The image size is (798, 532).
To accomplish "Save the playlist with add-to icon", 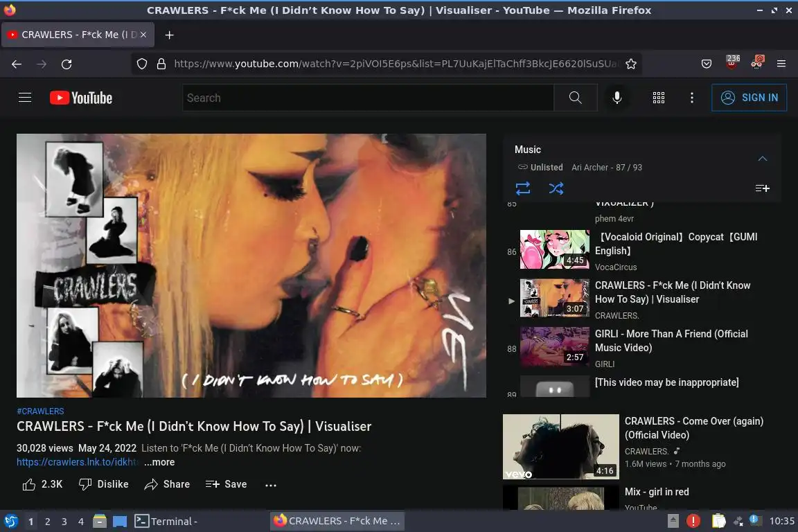I will [x=762, y=188].
